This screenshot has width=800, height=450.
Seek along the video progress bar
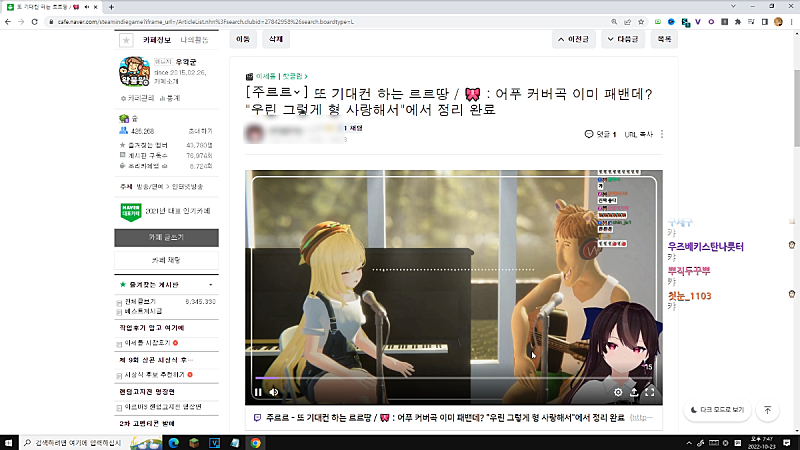click(x=454, y=378)
